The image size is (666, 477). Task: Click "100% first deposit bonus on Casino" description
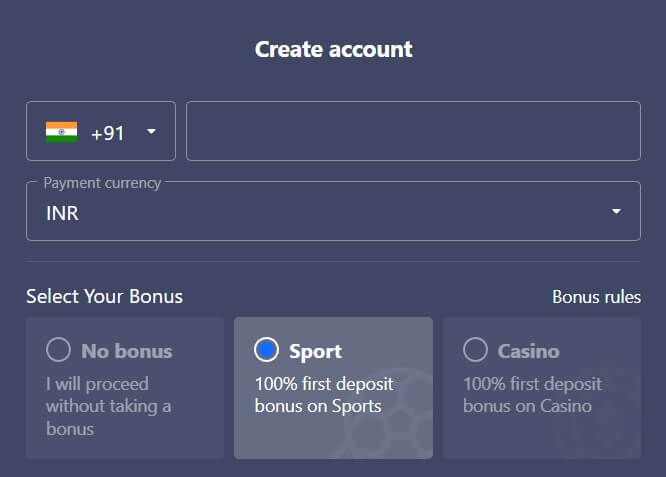click(532, 395)
